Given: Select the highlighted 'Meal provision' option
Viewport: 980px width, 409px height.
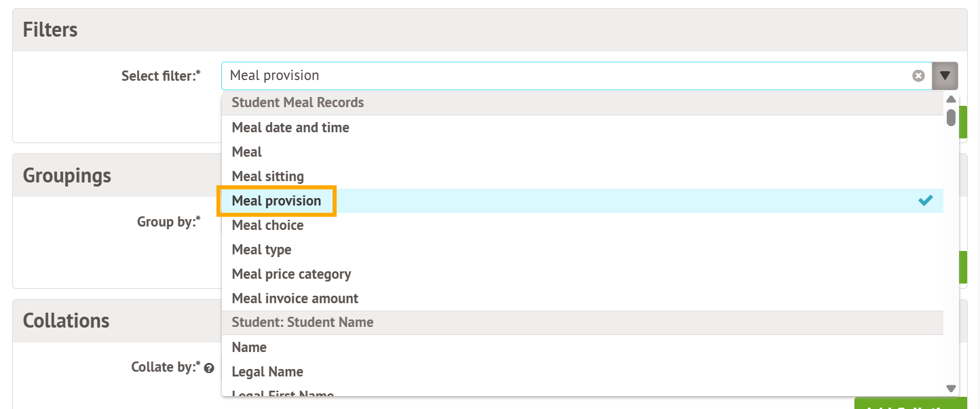Looking at the screenshot, I should click(276, 201).
